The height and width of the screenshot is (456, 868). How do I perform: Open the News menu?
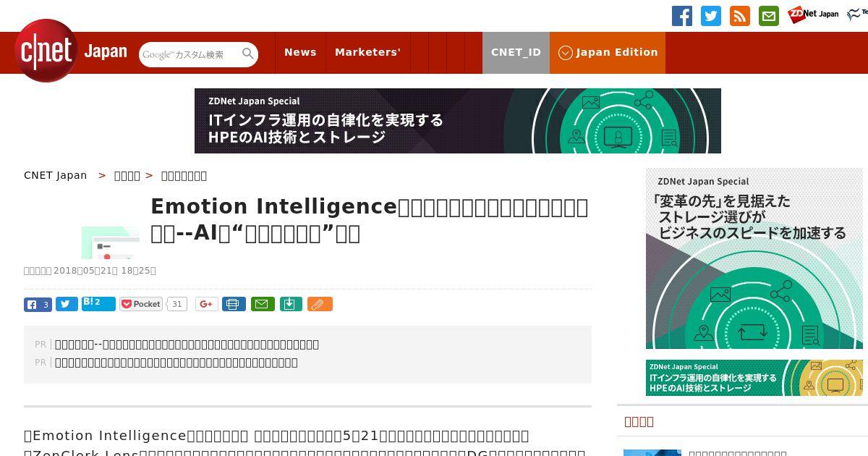tap(300, 52)
